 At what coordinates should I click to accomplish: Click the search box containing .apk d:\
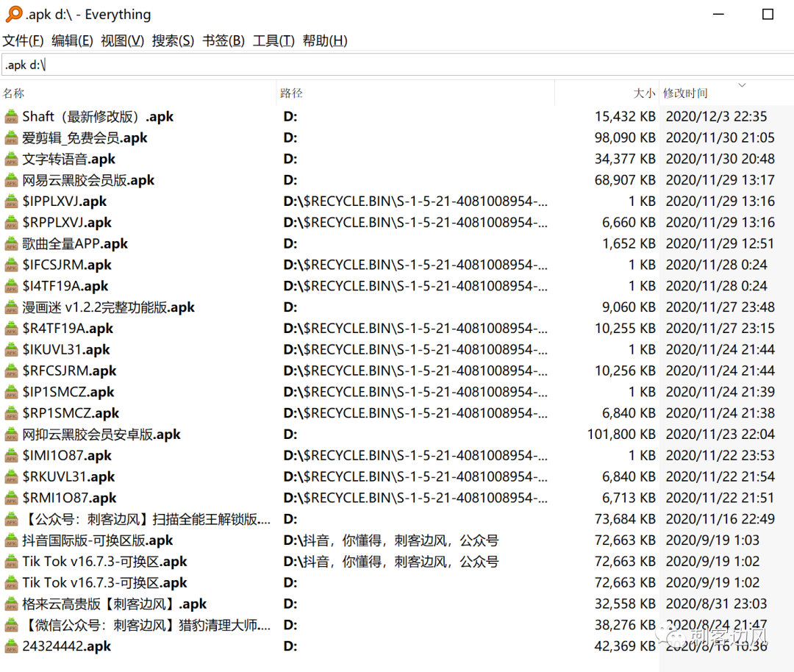tap(398, 65)
